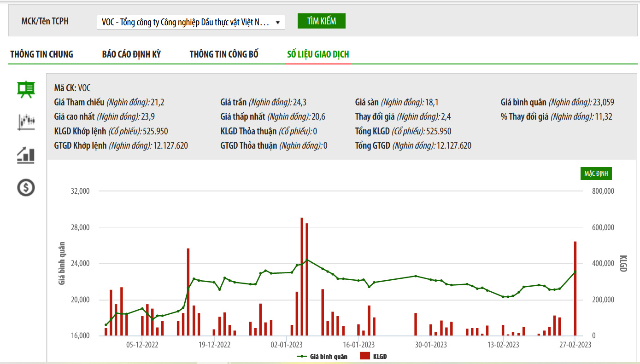Select the rising bar chart icon
The image size is (640, 364).
pyautogui.click(x=26, y=155)
